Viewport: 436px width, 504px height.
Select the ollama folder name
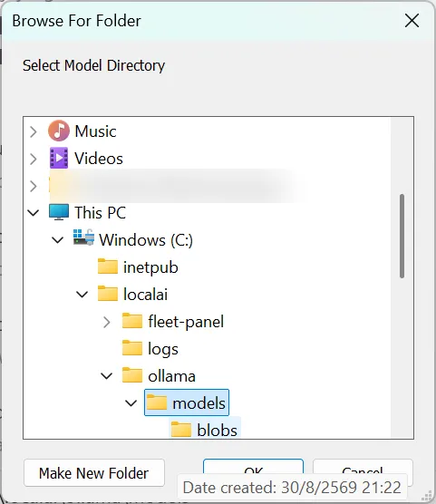(x=171, y=376)
